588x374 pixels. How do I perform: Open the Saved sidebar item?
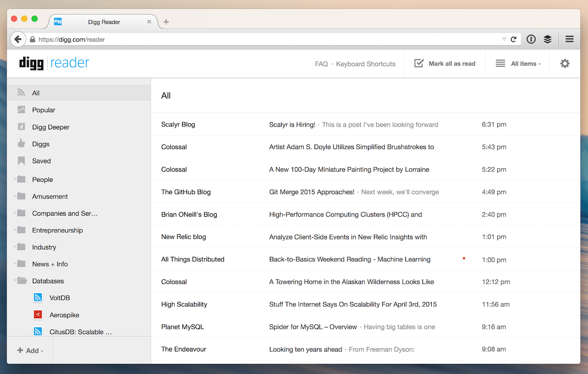(x=79, y=161)
